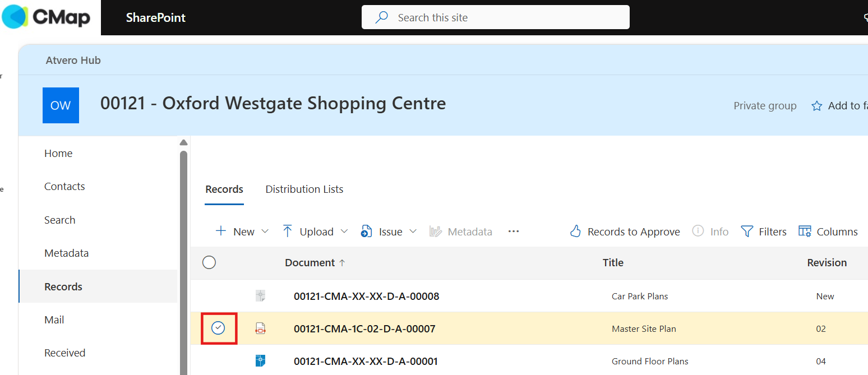868x375 pixels.
Task: Click revision 02 for Master Site Plan
Action: (x=821, y=328)
